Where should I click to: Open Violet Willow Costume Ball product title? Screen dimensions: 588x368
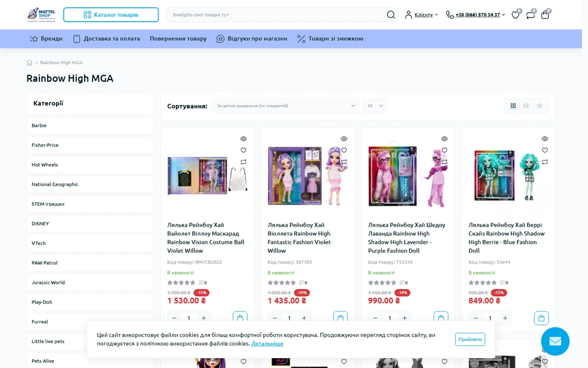click(x=206, y=237)
